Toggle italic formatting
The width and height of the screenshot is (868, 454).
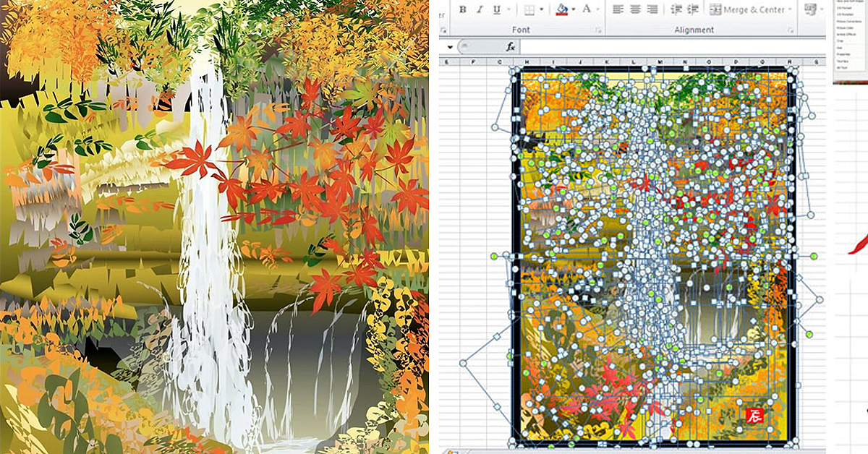click(x=480, y=9)
